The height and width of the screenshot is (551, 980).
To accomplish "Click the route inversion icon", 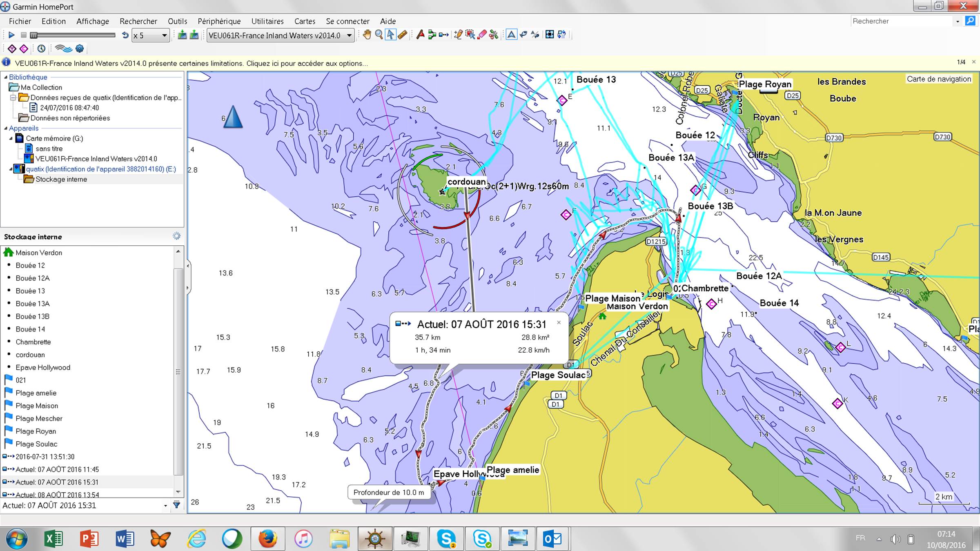I will [523, 35].
